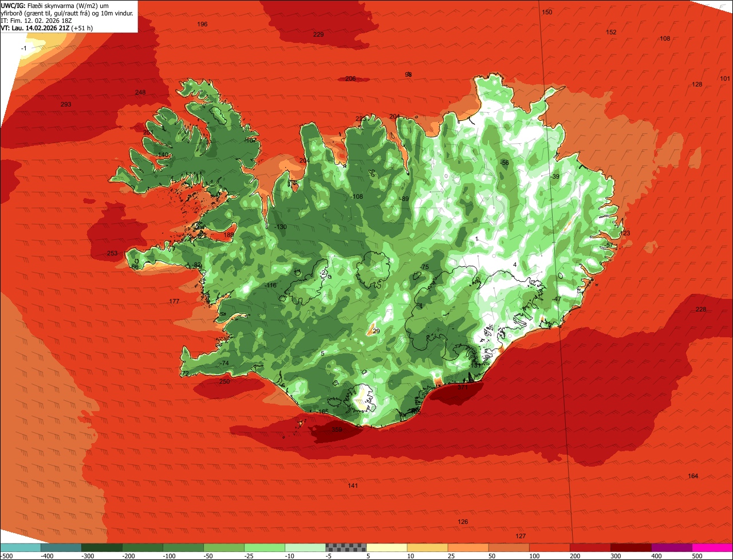Click the '-102' value in the Westfjords
This screenshot has height=560, width=733.
pos(250,140)
